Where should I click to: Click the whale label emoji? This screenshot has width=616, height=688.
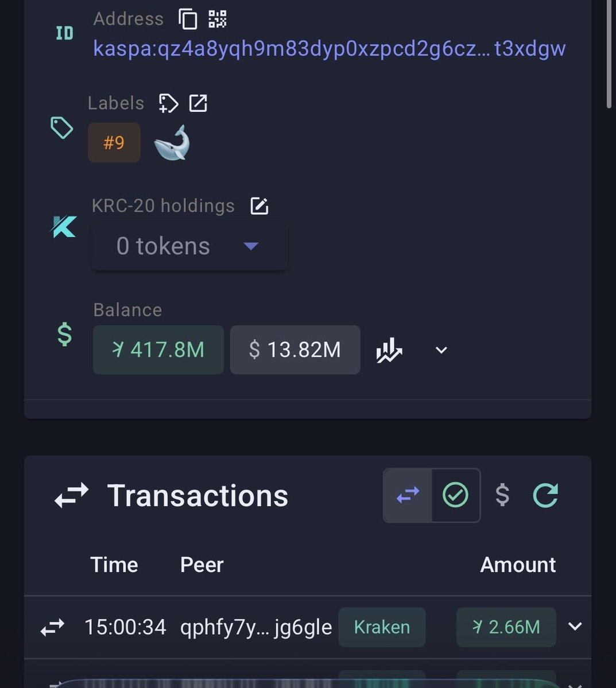172,143
